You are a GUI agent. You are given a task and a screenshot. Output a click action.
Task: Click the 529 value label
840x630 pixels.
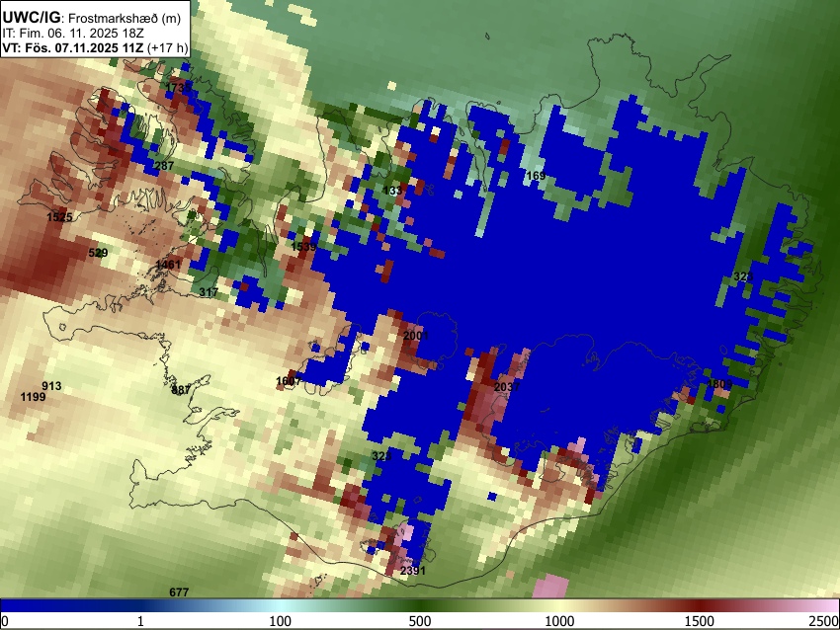click(98, 253)
